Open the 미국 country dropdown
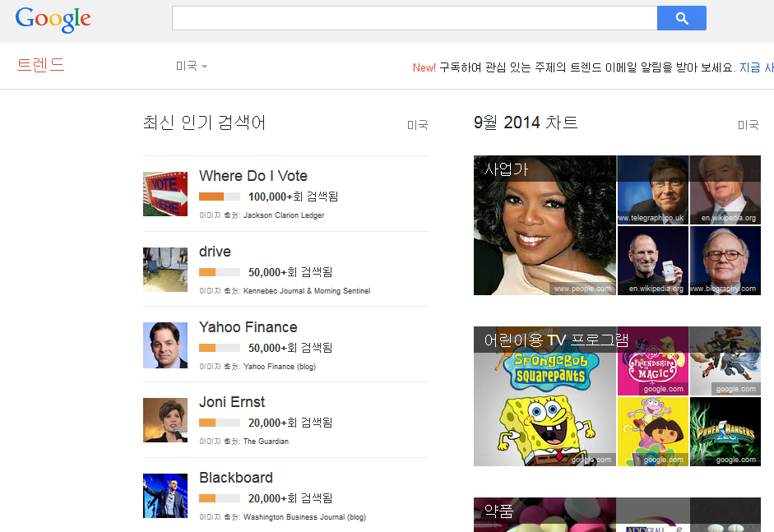774x532 pixels. (x=192, y=66)
